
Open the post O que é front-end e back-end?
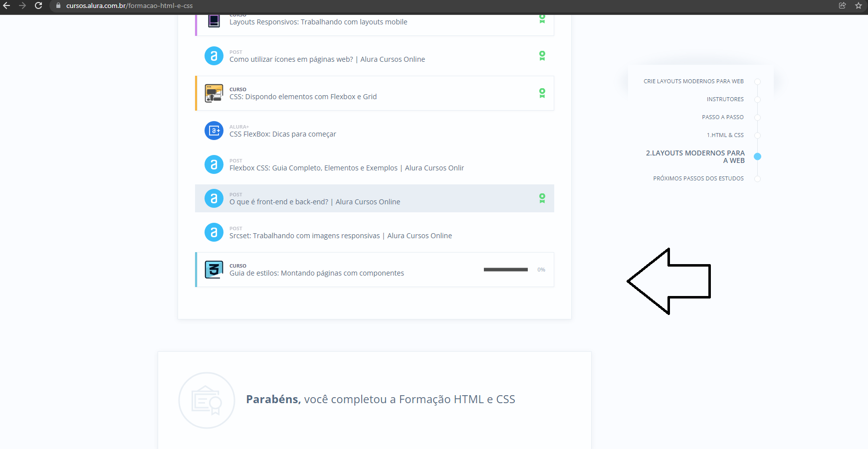[315, 202]
